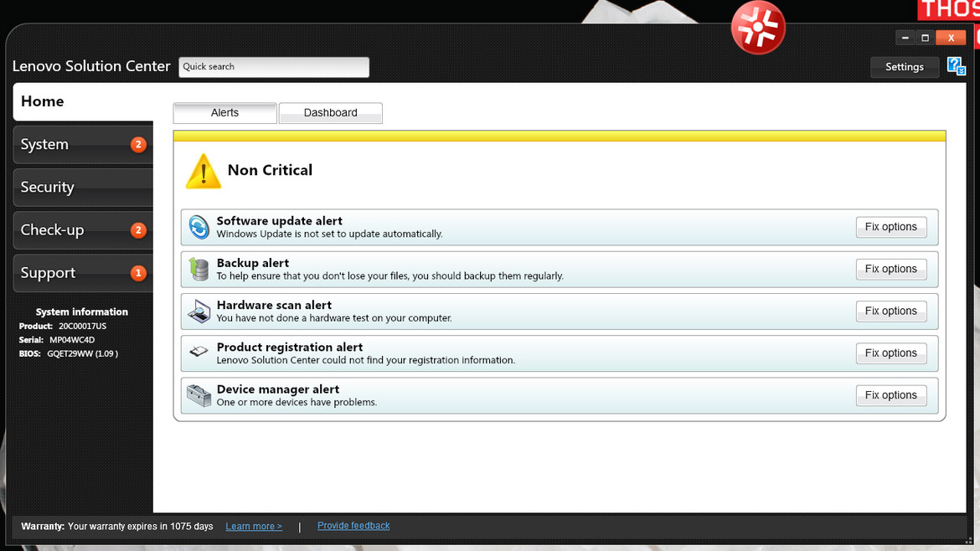The width and height of the screenshot is (980, 551).
Task: Click the Lenovo Solution Center title
Action: click(91, 66)
